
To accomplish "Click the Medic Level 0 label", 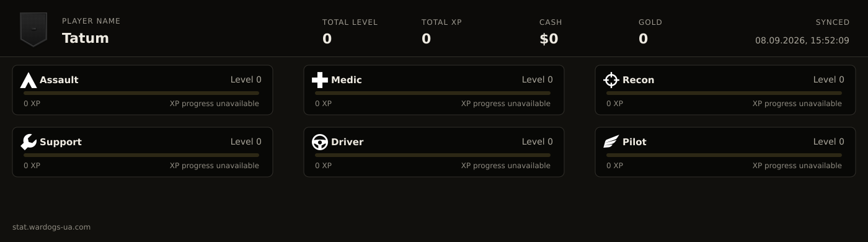I will (x=538, y=79).
